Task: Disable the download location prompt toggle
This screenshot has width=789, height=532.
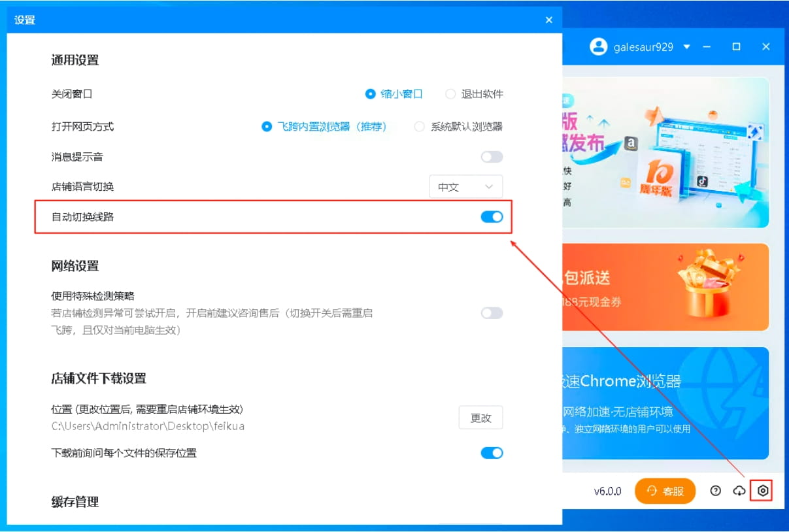Action: click(x=491, y=452)
